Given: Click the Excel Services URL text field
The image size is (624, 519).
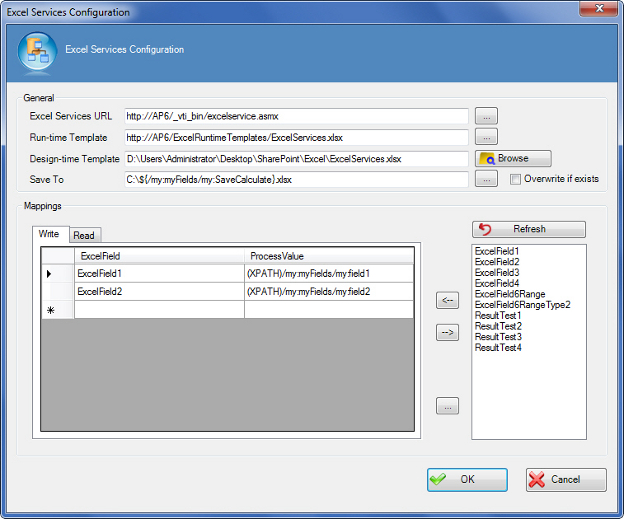Looking at the screenshot, I should [x=296, y=116].
